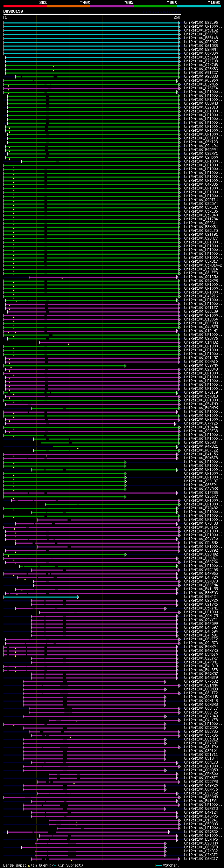The height and width of the screenshot is (868, 224).
Task: Select the UniRef100_Q99LD7 label
Action: [201, 481]
